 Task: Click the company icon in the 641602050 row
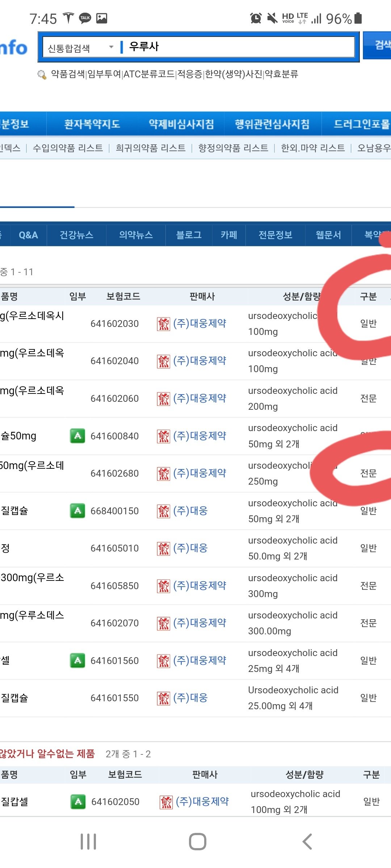(166, 802)
